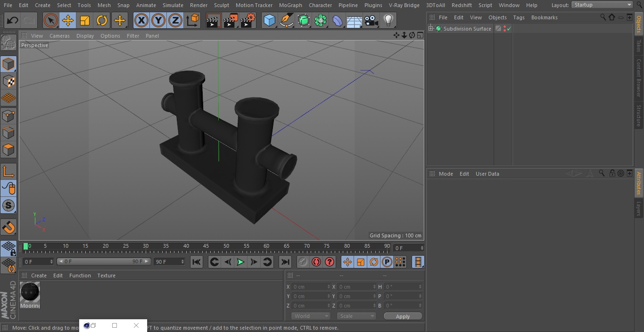This screenshot has height=332, width=644.
Task: Click Make Editable icon in left palette
Action: [8, 42]
